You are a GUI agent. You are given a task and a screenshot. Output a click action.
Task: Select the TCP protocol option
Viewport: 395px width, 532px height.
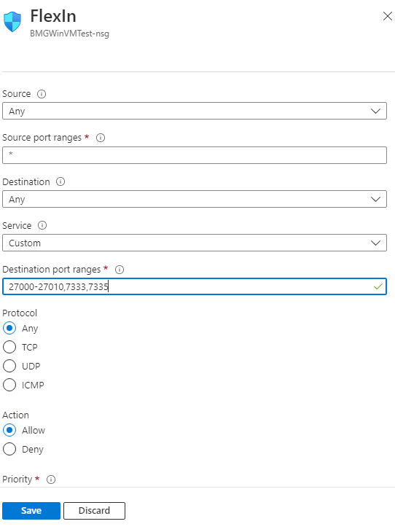click(x=9, y=347)
